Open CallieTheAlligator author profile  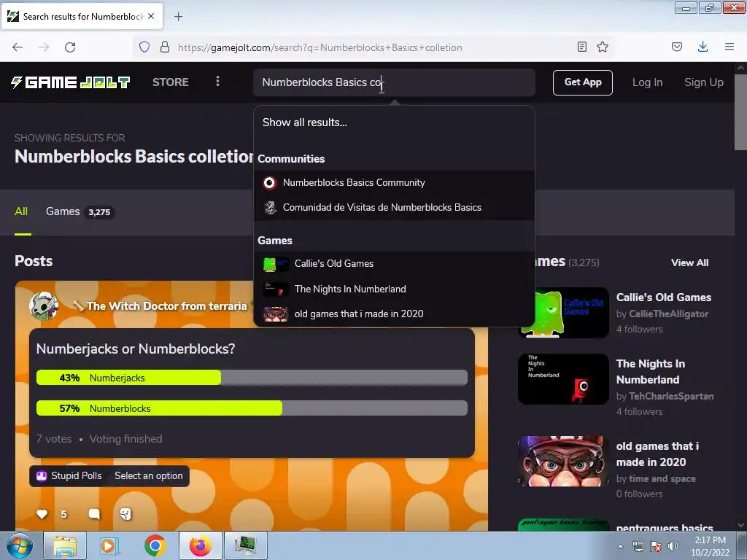668,314
